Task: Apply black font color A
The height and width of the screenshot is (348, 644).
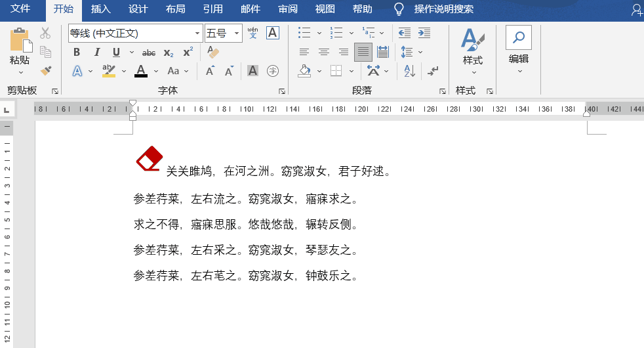Action: [x=141, y=71]
